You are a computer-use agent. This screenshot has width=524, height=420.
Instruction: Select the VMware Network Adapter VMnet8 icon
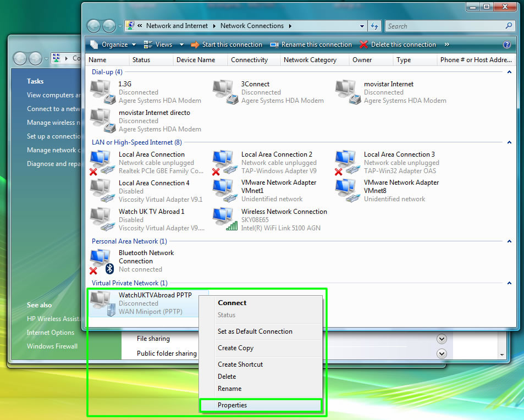coord(348,191)
